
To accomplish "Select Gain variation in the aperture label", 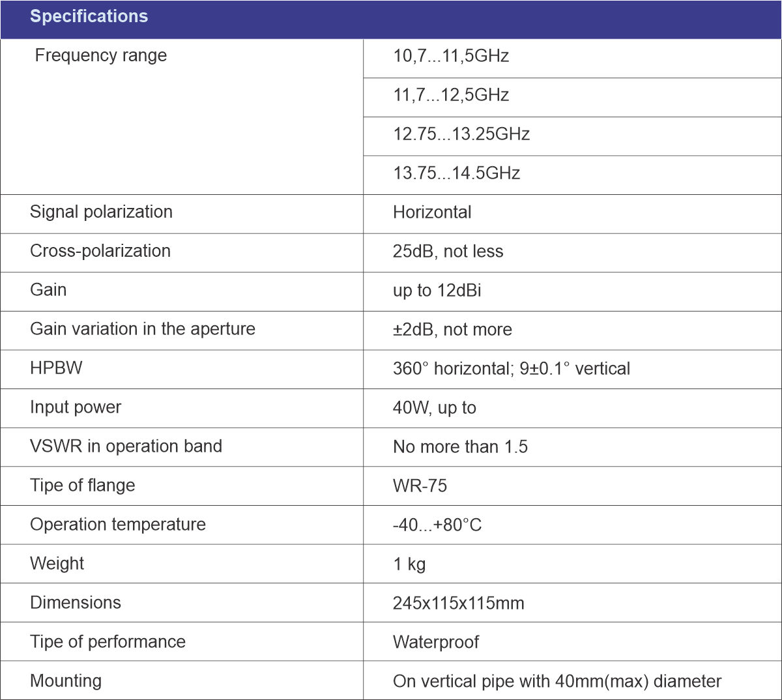I will 142,329.
